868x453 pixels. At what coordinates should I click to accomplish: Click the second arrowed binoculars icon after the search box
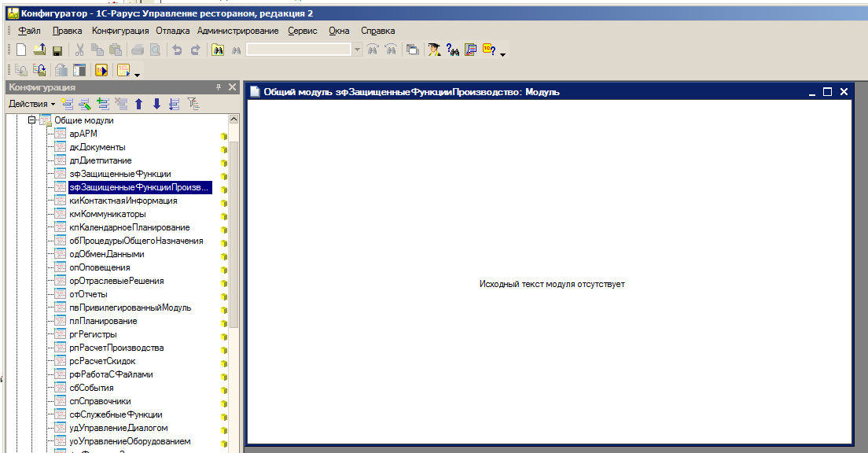point(391,50)
